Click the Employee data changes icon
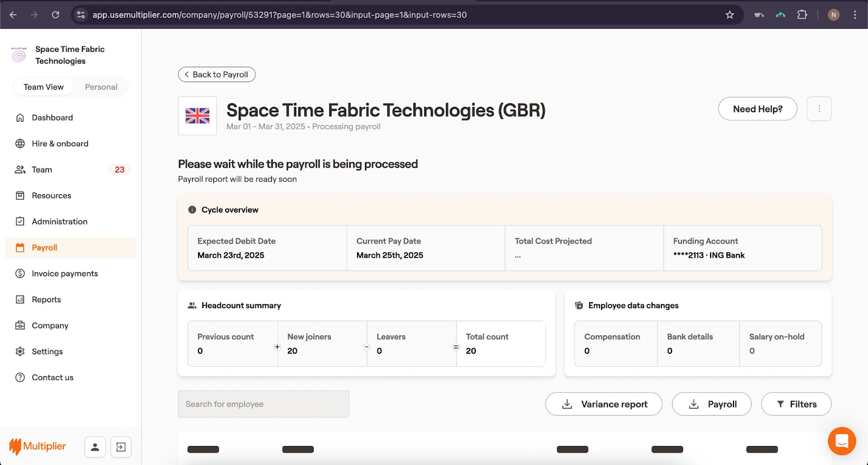This screenshot has width=868, height=465. 579,305
